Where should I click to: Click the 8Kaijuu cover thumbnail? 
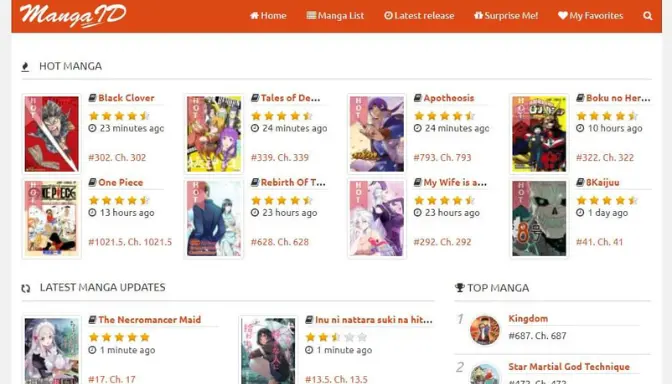pos(539,218)
